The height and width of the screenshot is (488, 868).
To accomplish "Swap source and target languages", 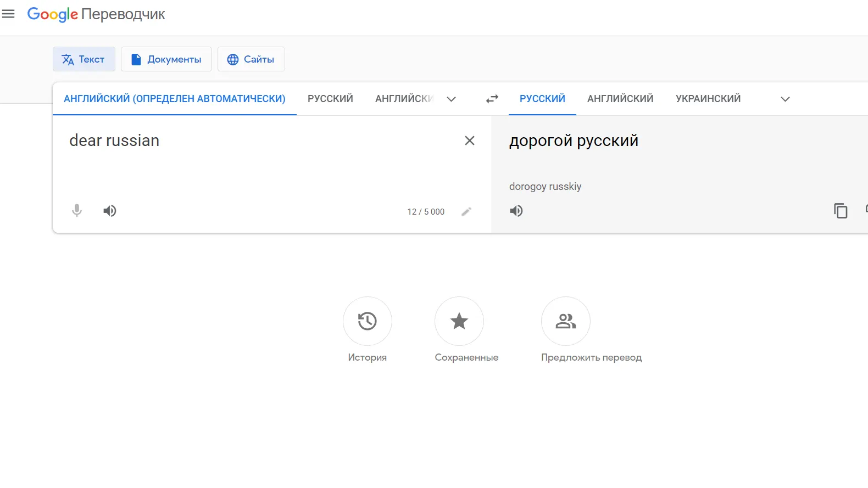I will coord(492,99).
